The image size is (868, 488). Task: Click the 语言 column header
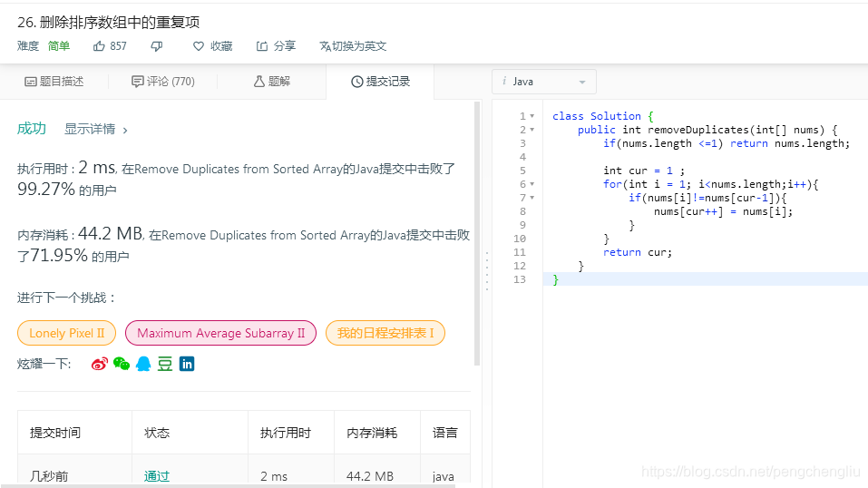coord(445,433)
